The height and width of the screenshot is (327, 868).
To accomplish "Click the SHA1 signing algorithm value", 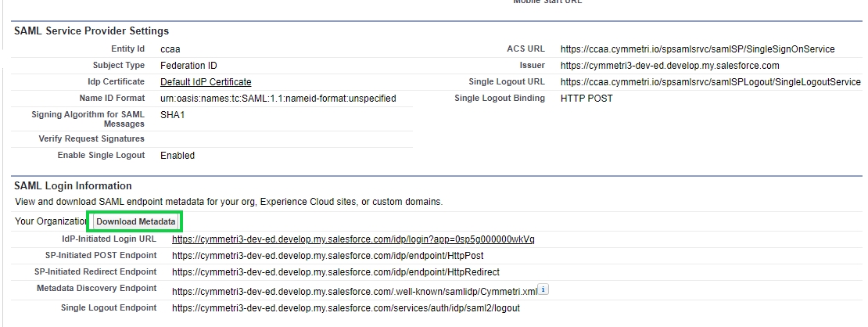I will click(x=173, y=115).
